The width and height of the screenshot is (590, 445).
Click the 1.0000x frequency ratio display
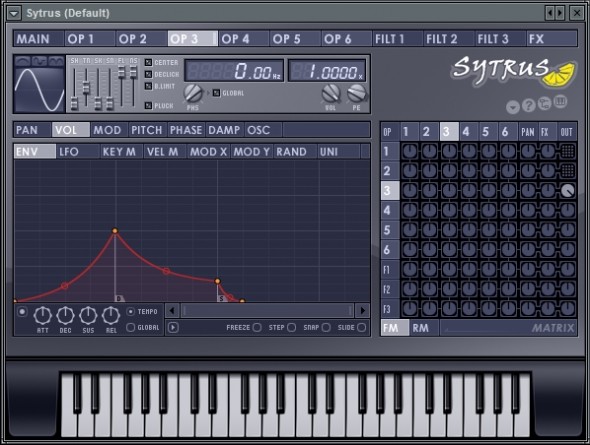point(327,71)
